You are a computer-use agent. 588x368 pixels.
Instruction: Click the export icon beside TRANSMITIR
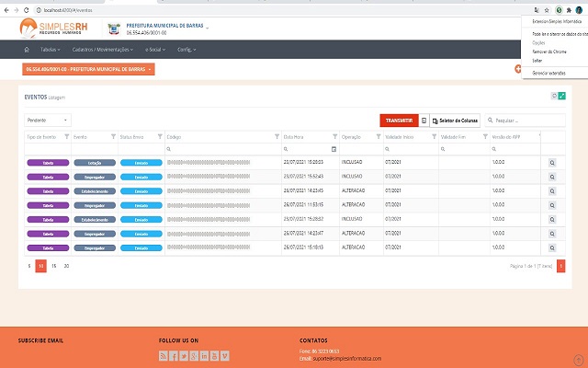pyautogui.click(x=424, y=121)
